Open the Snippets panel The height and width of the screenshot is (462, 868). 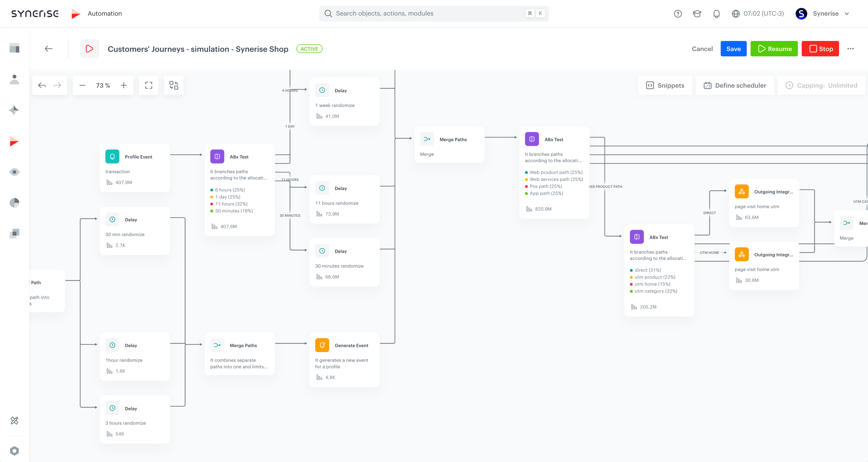coord(665,85)
